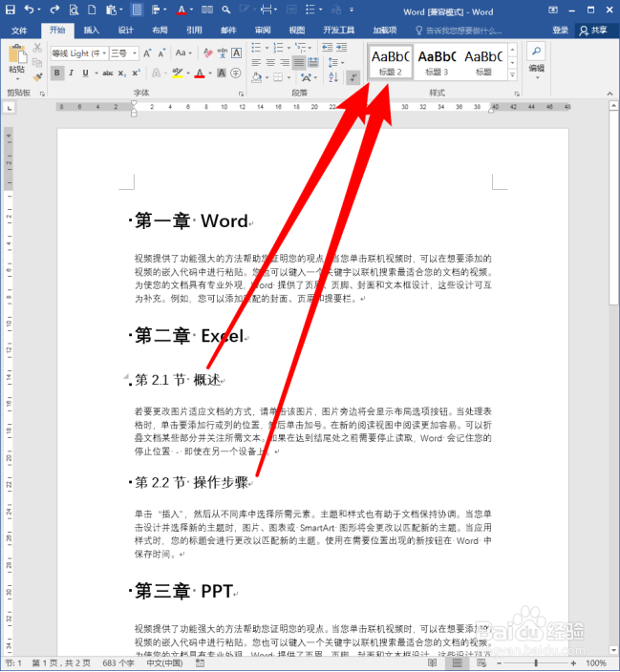This screenshot has height=672, width=620.
Task: Click the 683 个字 word count in status bar
Action: tap(118, 663)
